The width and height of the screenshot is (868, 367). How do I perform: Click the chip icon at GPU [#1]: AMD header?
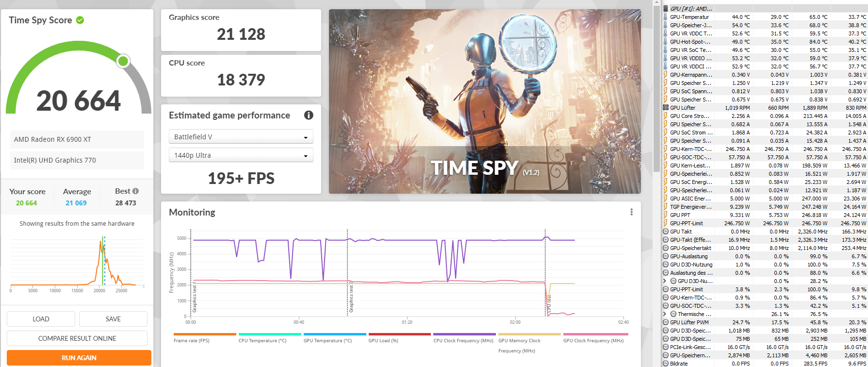[666, 9]
